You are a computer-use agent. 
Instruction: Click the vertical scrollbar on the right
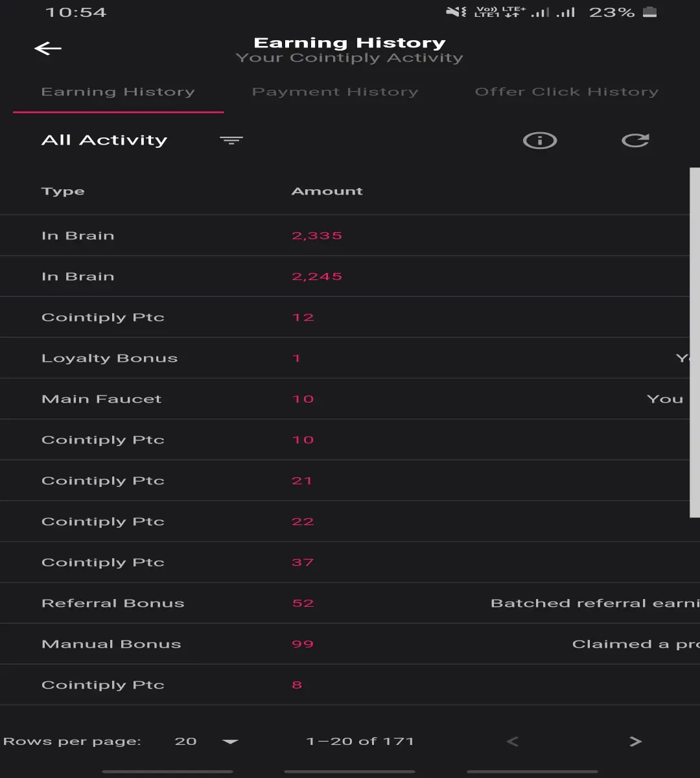coord(695,342)
